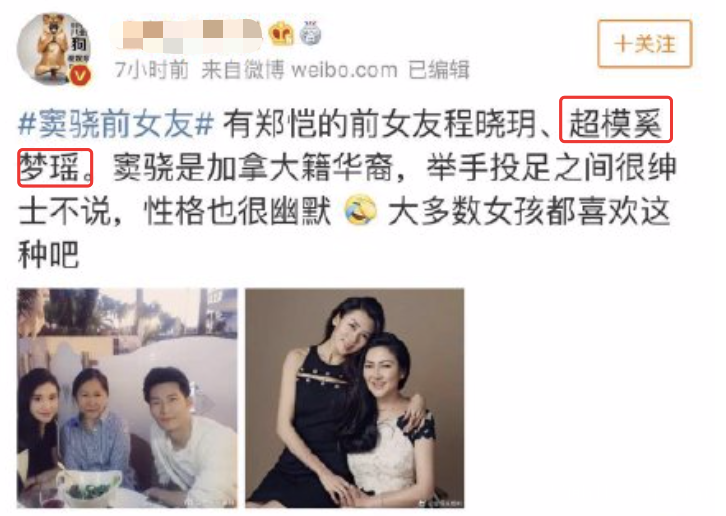Click the 7小时前 timestamp
Viewport: 726px width, 516px height.
(x=152, y=70)
